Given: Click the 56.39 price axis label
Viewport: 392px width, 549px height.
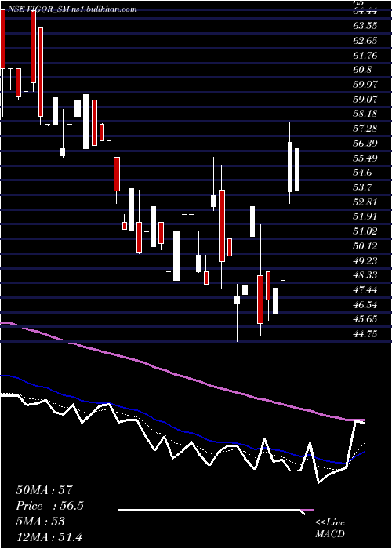Looking at the screenshot, I should coord(365,144).
